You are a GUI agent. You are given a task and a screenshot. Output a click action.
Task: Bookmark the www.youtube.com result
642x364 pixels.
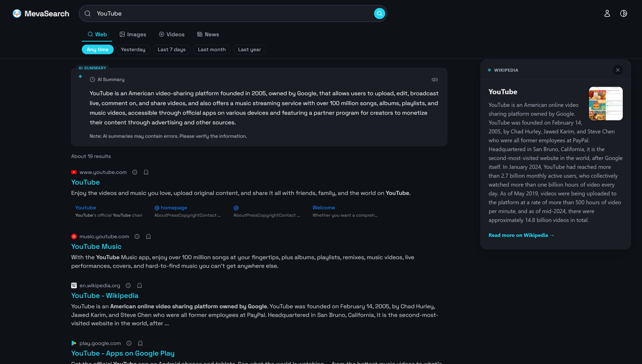[146, 172]
